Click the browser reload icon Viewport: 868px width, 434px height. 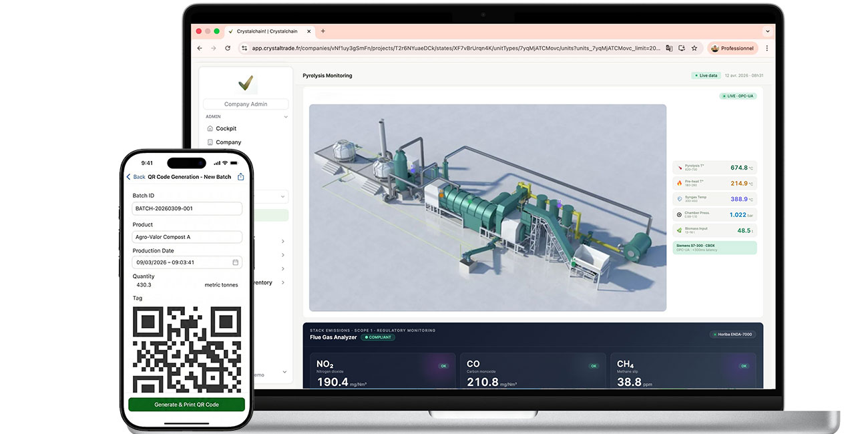pyautogui.click(x=228, y=48)
